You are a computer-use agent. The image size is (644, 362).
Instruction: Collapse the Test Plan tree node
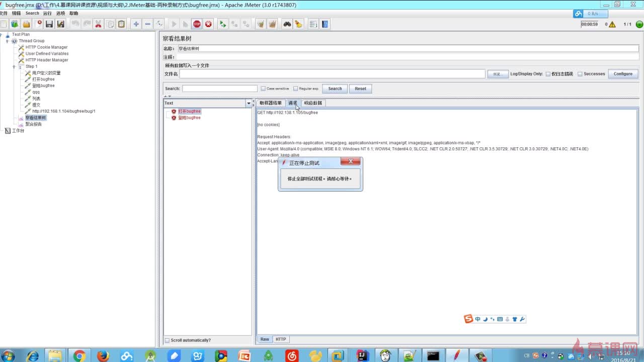2,35
